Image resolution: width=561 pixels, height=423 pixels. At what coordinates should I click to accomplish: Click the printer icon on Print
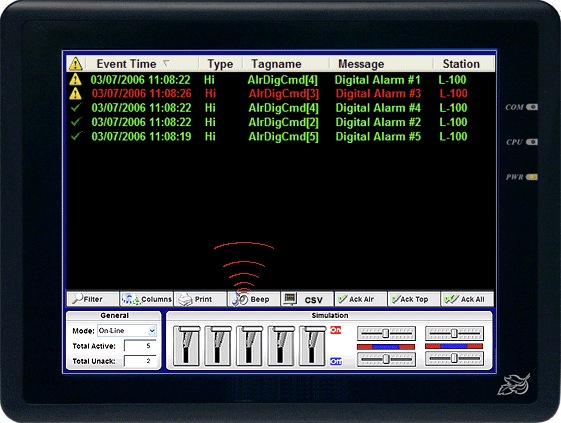(185, 300)
